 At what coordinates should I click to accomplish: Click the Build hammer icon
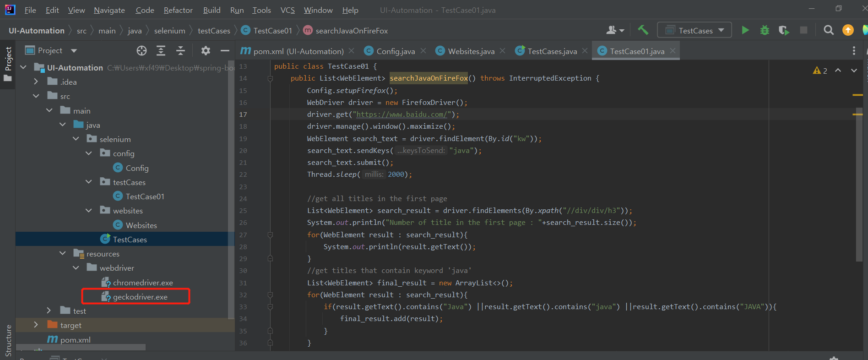[643, 30]
